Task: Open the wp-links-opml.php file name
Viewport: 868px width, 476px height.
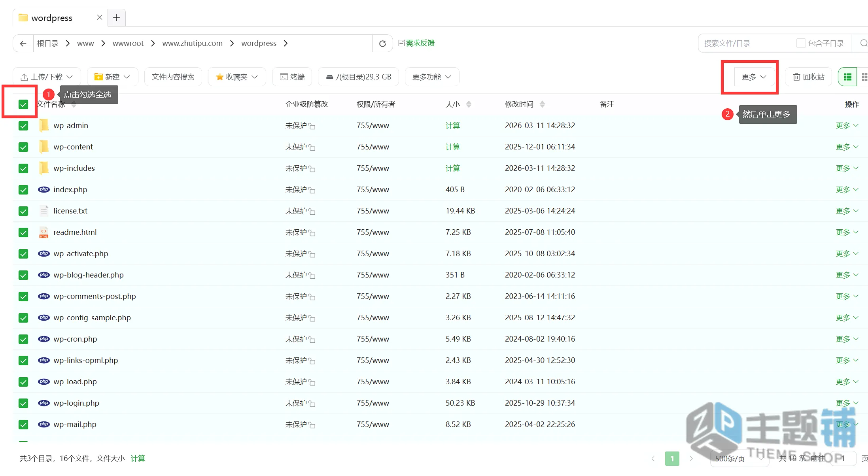Action: click(x=86, y=361)
